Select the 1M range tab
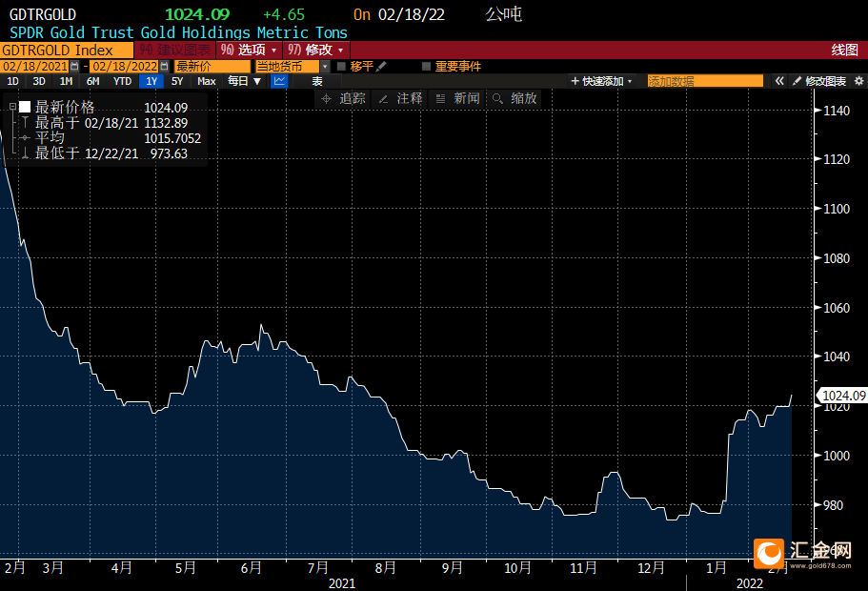868x591 pixels. coord(66,81)
